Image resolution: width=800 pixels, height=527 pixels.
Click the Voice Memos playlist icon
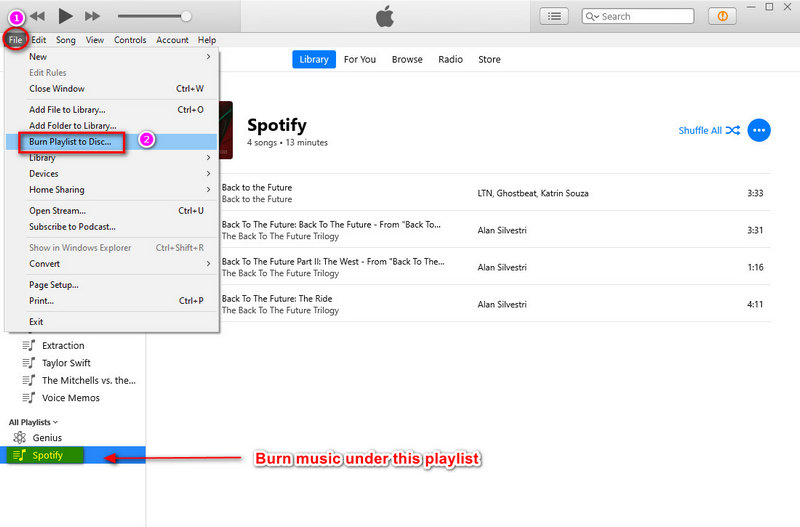pos(29,397)
